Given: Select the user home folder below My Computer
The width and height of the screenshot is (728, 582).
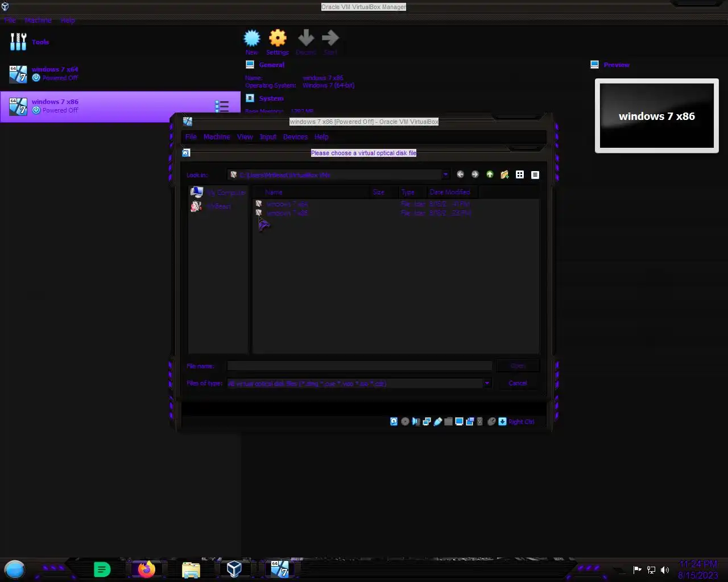Looking at the screenshot, I should tap(211, 206).
